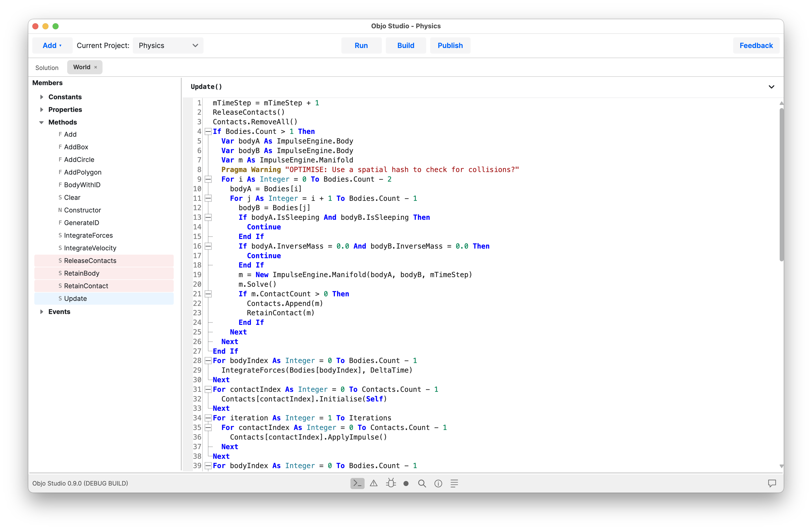
Task: Click the Run button
Action: tap(361, 45)
